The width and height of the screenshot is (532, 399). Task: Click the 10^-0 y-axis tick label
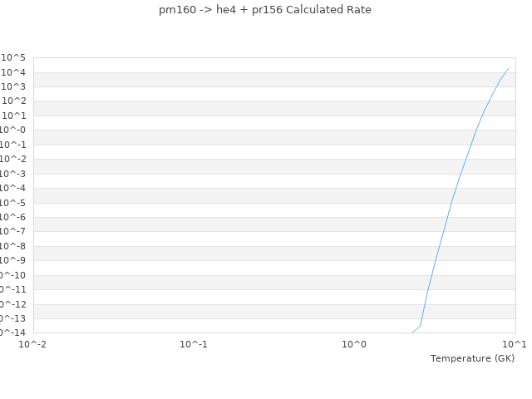13,130
